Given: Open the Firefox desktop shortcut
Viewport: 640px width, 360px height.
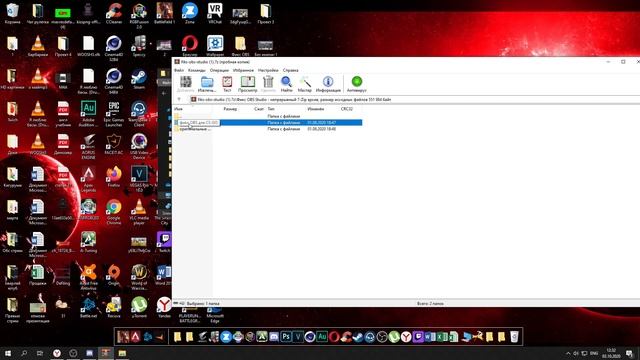Looking at the screenshot, I should 114,176.
